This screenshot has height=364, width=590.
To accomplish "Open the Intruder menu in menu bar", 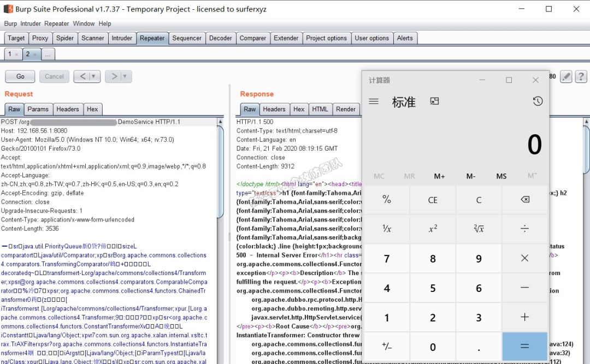I will (31, 23).
